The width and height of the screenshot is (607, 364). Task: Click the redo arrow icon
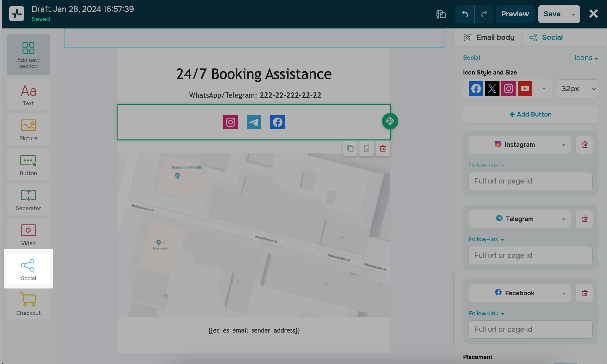click(x=484, y=14)
